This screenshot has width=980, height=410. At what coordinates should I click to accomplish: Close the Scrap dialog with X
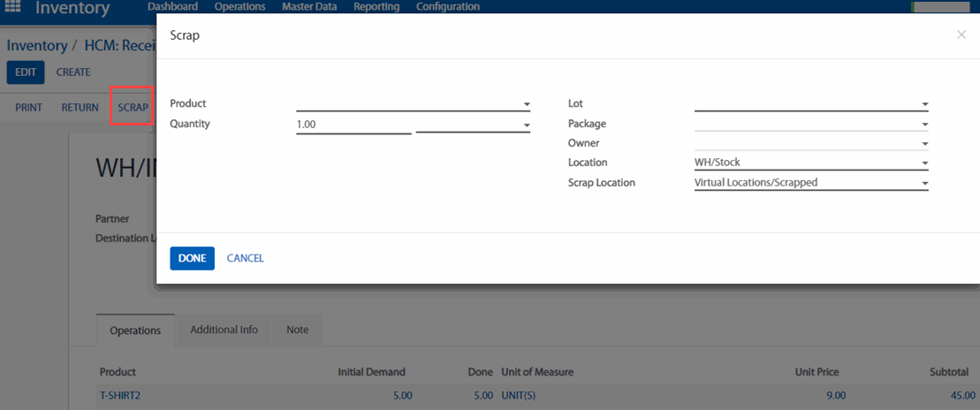coord(961,34)
